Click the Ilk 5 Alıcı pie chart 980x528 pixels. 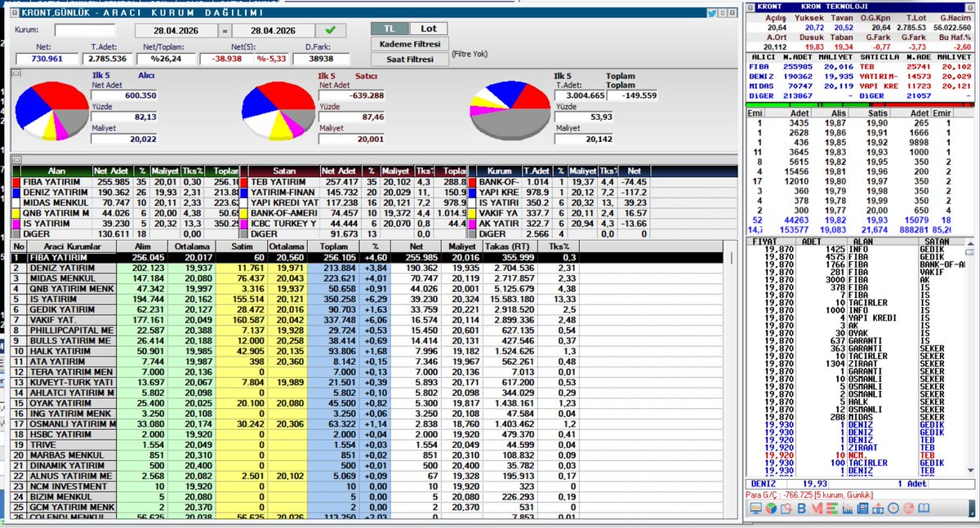[x=51, y=110]
